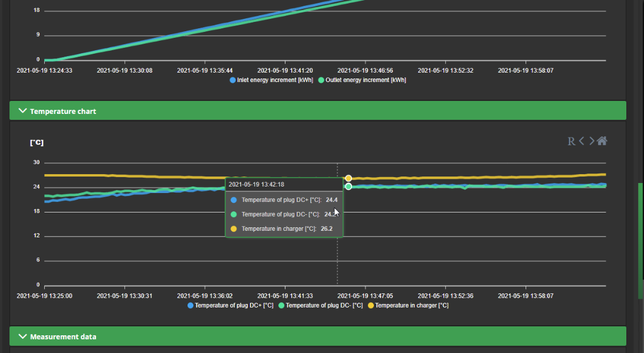644x353 pixels.
Task: Click the yellow highlighted point on charger line
Action: click(x=349, y=178)
